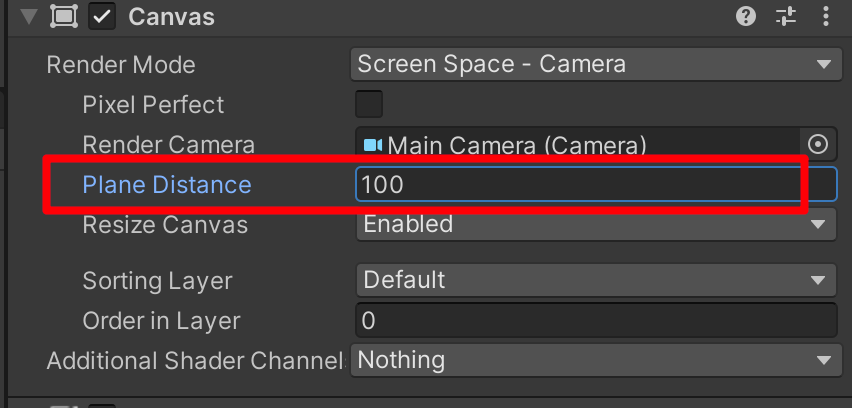This screenshot has height=408, width=852.
Task: Open the Canvas component help reference
Action: [746, 17]
